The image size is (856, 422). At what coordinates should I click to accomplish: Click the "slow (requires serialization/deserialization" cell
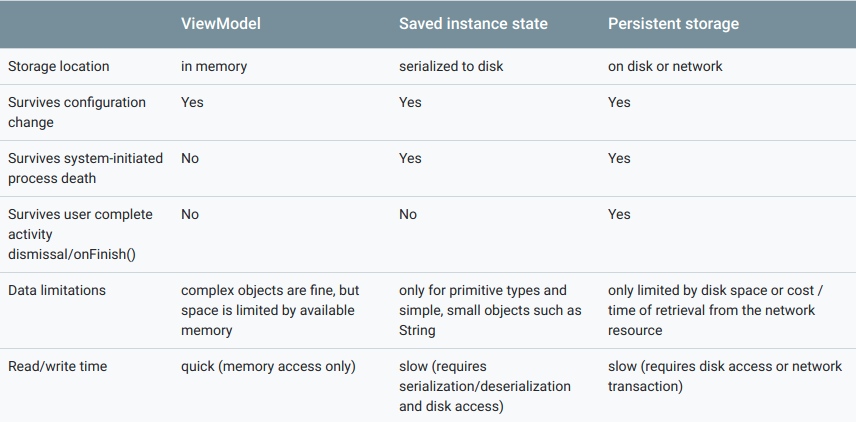(485, 386)
